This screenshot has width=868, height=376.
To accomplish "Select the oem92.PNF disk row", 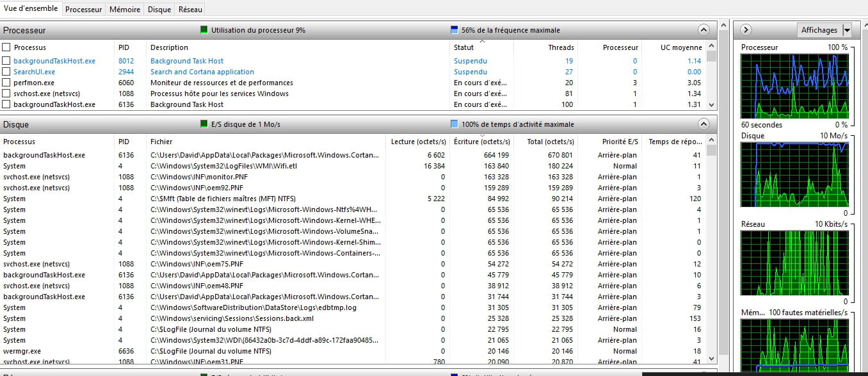I will [353, 188].
